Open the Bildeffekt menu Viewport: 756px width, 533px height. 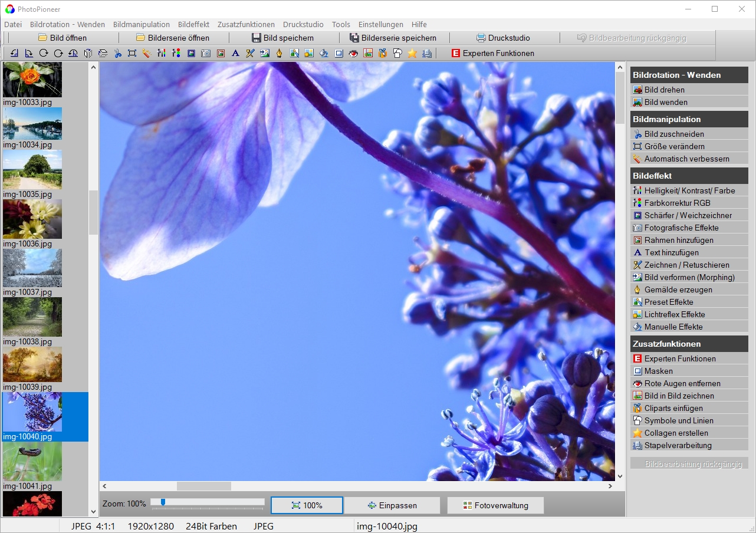pyautogui.click(x=193, y=24)
